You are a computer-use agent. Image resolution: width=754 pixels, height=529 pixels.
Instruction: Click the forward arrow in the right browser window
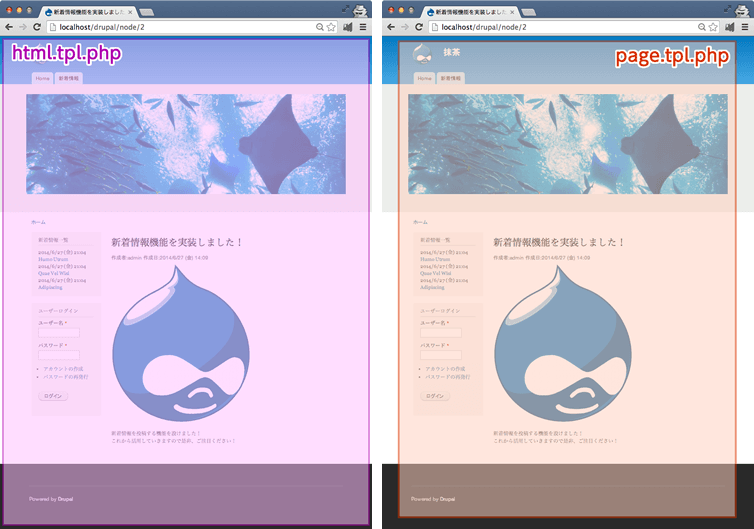coord(405,27)
